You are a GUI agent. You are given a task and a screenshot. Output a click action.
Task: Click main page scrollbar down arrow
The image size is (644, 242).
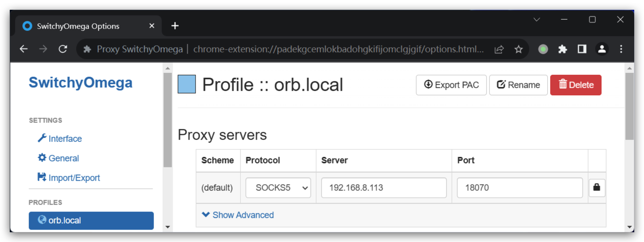(629, 227)
